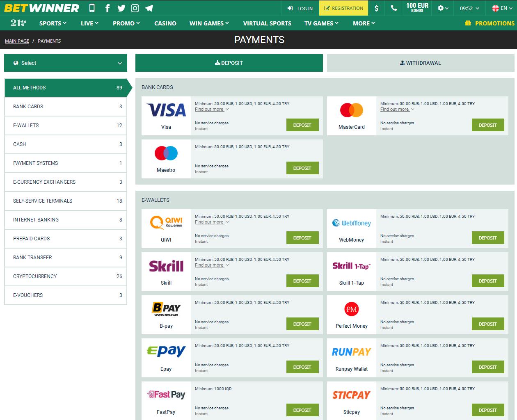Click the Perfect Money PM logo
The image size is (517, 420).
tap(352, 309)
